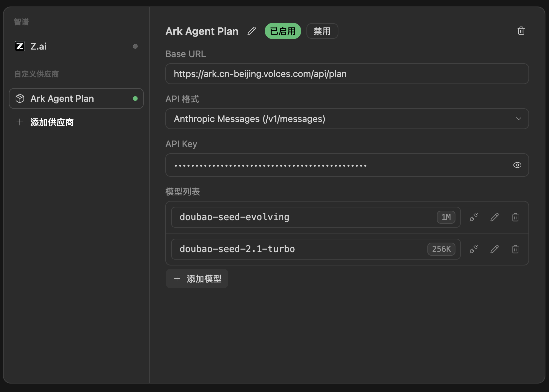Select the doubao-seed-evolving model name
Screen dimensions: 549x392
pos(234,217)
